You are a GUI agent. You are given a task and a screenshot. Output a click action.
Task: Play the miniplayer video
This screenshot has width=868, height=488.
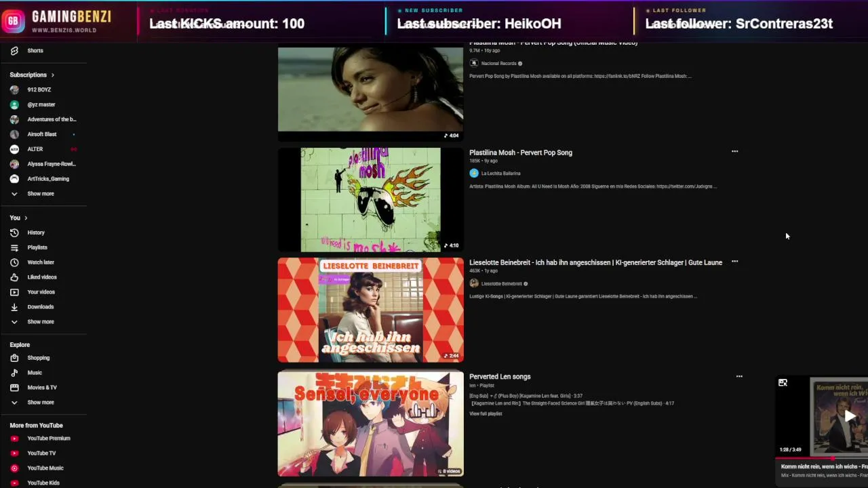coord(849,416)
